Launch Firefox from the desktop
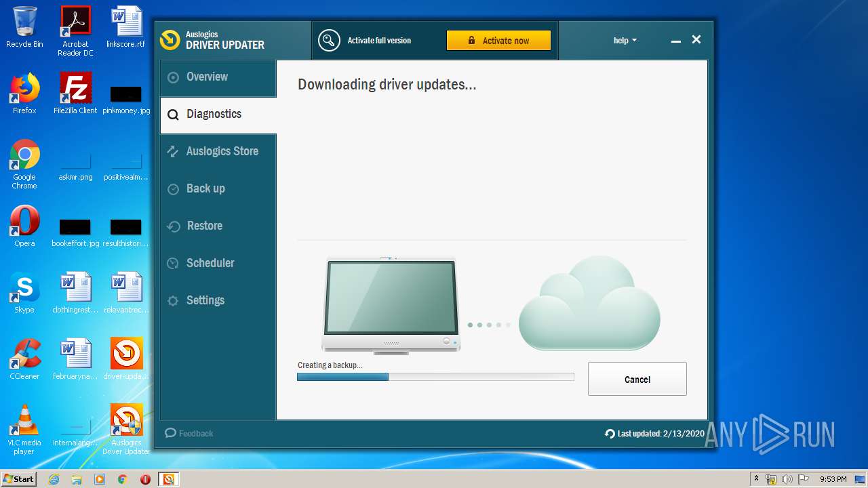This screenshot has width=868, height=488. pos(24,94)
